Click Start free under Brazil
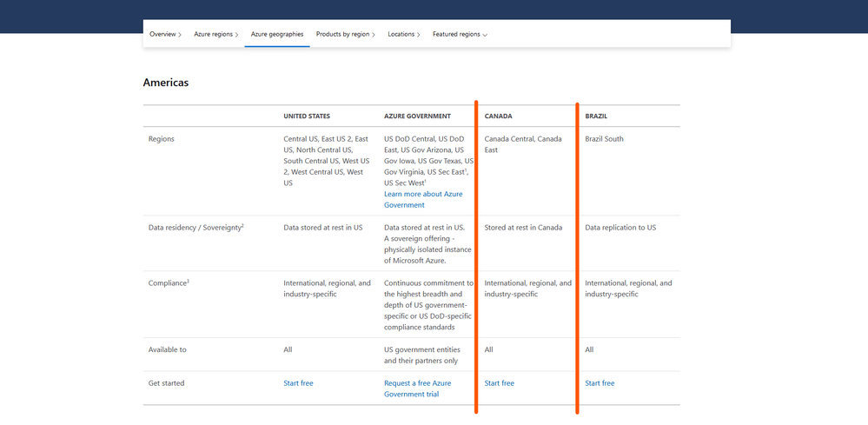This screenshot has width=868, height=425. (x=600, y=383)
